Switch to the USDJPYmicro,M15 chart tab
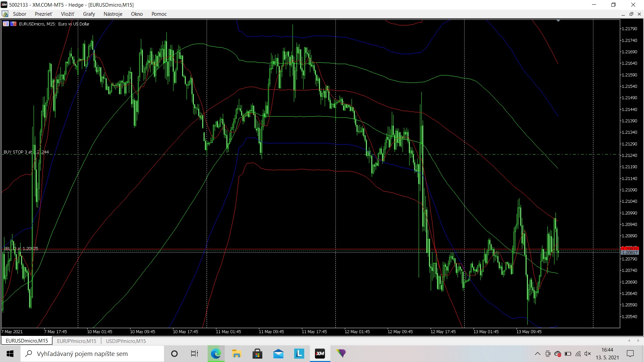Screen dimensions: 644x362 (x=126, y=341)
